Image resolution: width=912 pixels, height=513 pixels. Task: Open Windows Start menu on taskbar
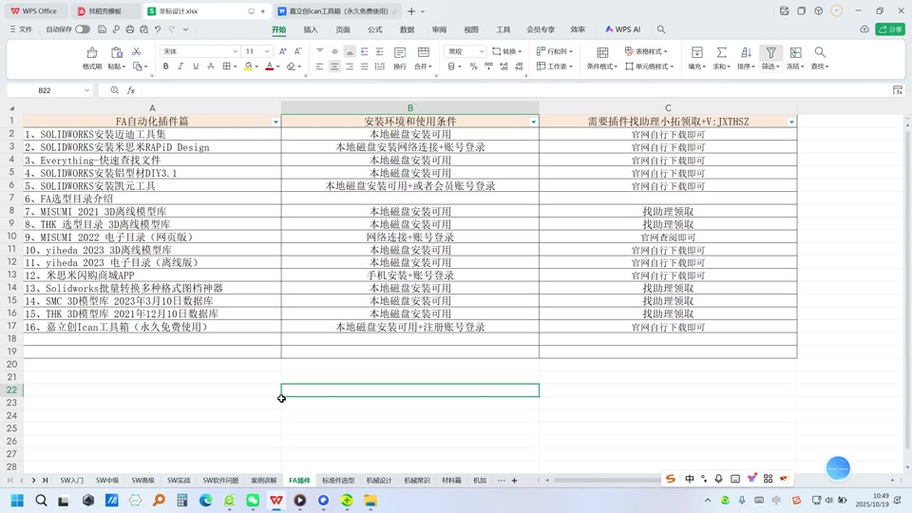pos(17,500)
